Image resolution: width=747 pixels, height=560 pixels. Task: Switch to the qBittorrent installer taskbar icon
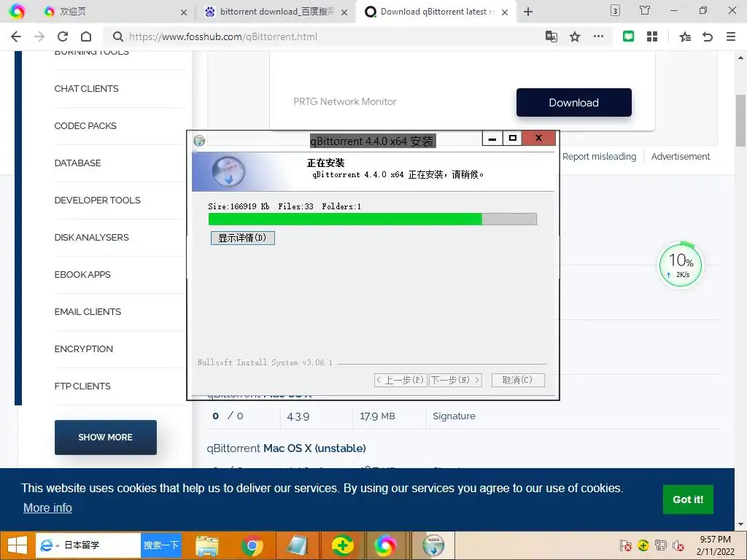coord(433,545)
